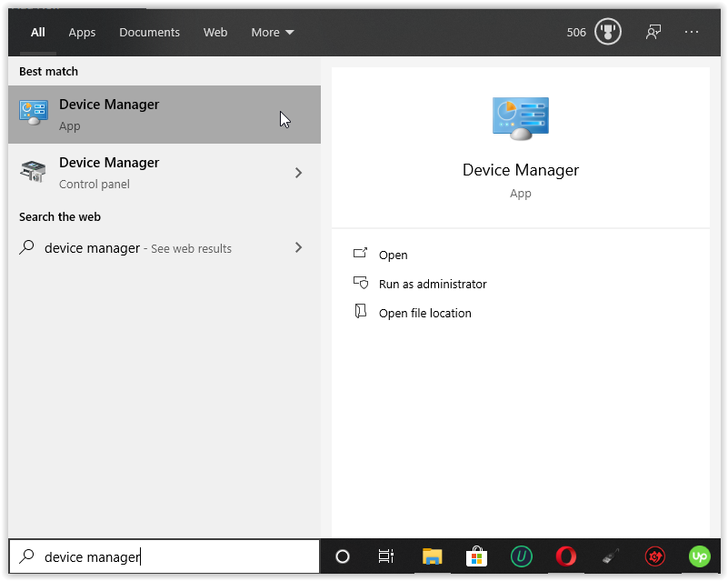Open the More filter dropdown
The width and height of the screenshot is (728, 581).
272,32
